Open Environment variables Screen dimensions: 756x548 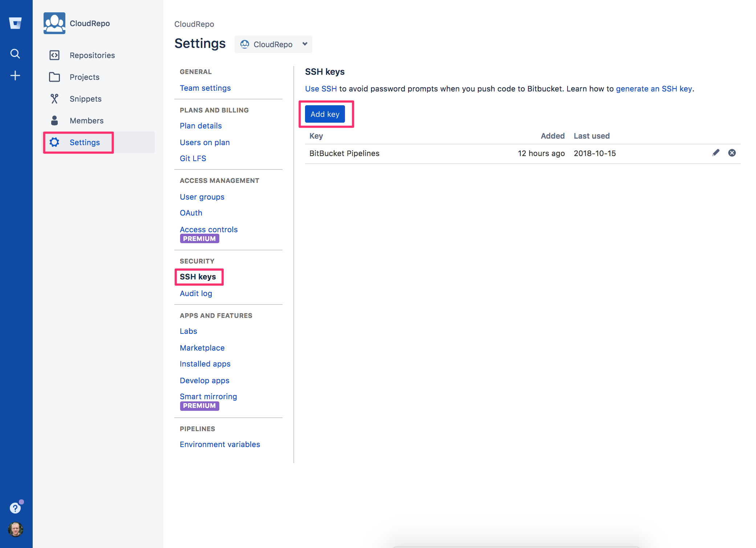pos(220,444)
